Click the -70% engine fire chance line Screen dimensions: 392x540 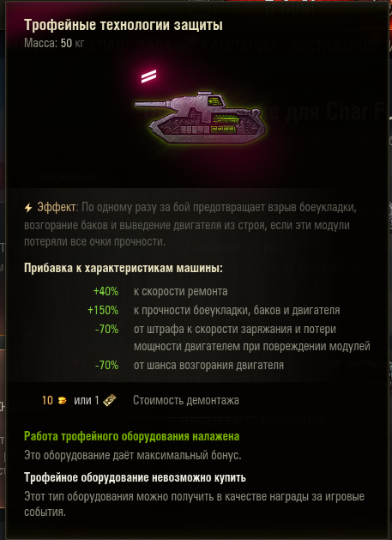pos(190,365)
